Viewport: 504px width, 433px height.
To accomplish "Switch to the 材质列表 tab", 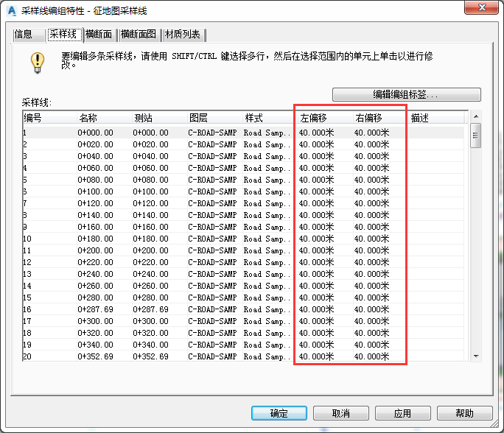I will (183, 35).
